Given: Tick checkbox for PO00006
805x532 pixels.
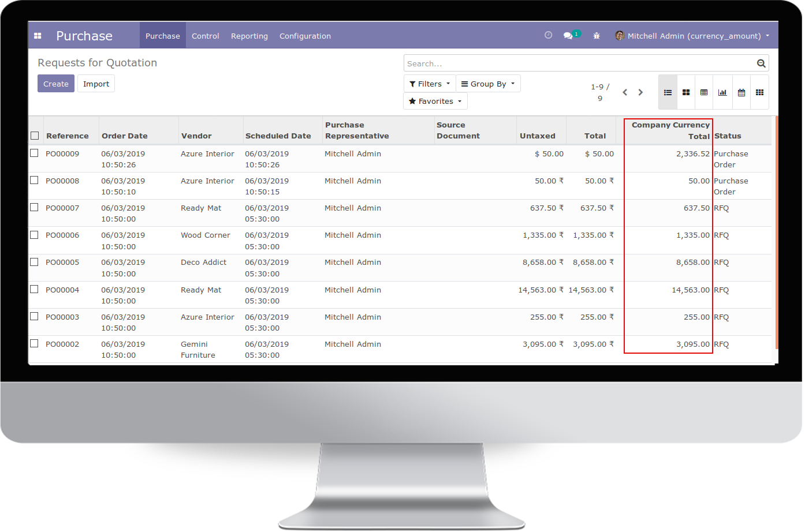Looking at the screenshot, I should pyautogui.click(x=34, y=235).
